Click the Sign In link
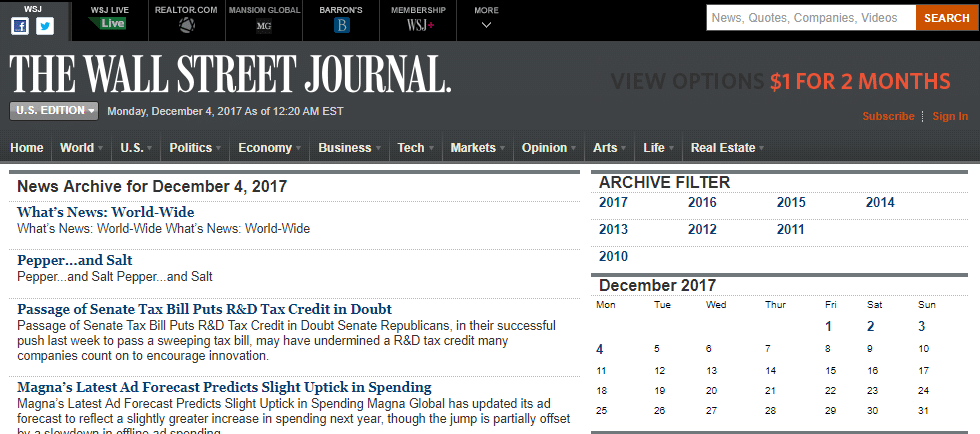 point(950,116)
